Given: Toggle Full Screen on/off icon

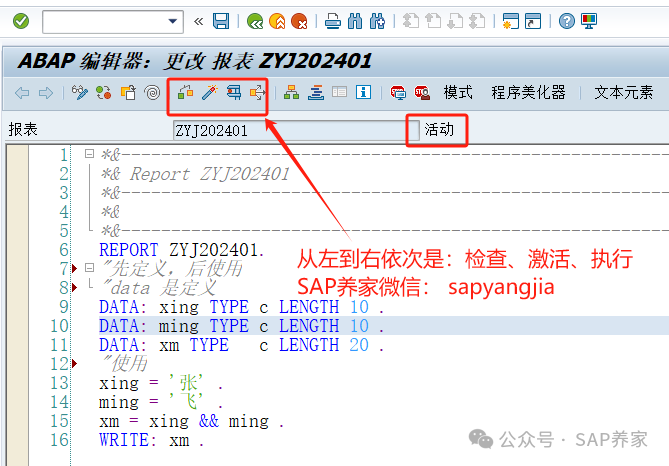Looking at the screenshot, I should pos(340,92).
